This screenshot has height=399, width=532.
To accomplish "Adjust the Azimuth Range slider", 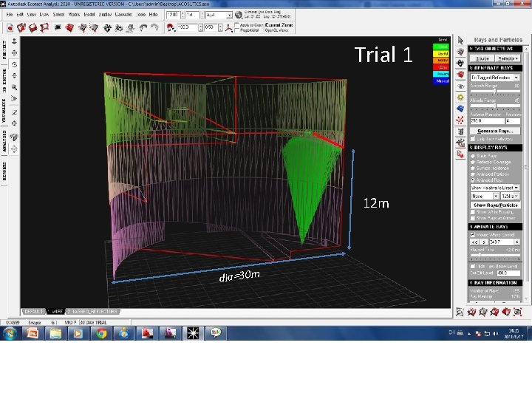I will pyautogui.click(x=495, y=92).
